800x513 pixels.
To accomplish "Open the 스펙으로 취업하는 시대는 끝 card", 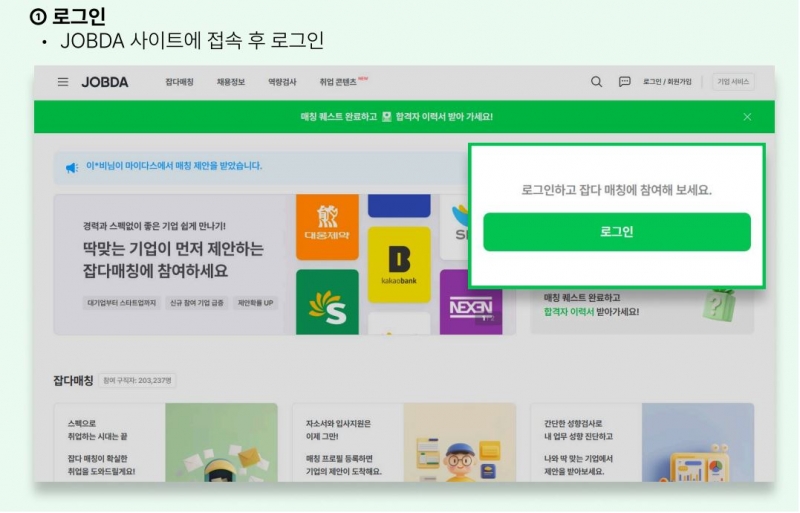I will point(166,443).
